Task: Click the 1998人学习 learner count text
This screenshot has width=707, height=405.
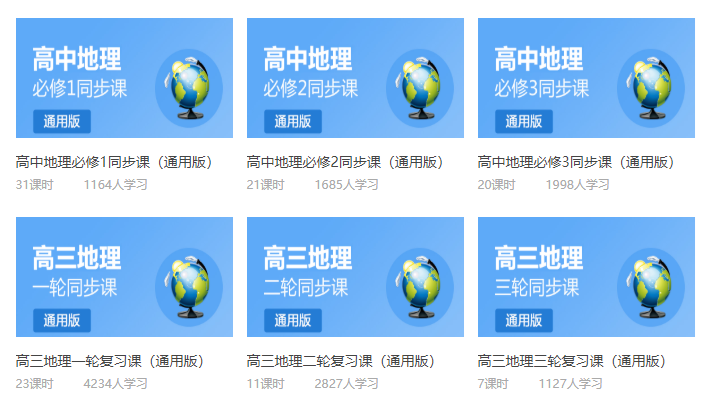Action: click(x=577, y=184)
